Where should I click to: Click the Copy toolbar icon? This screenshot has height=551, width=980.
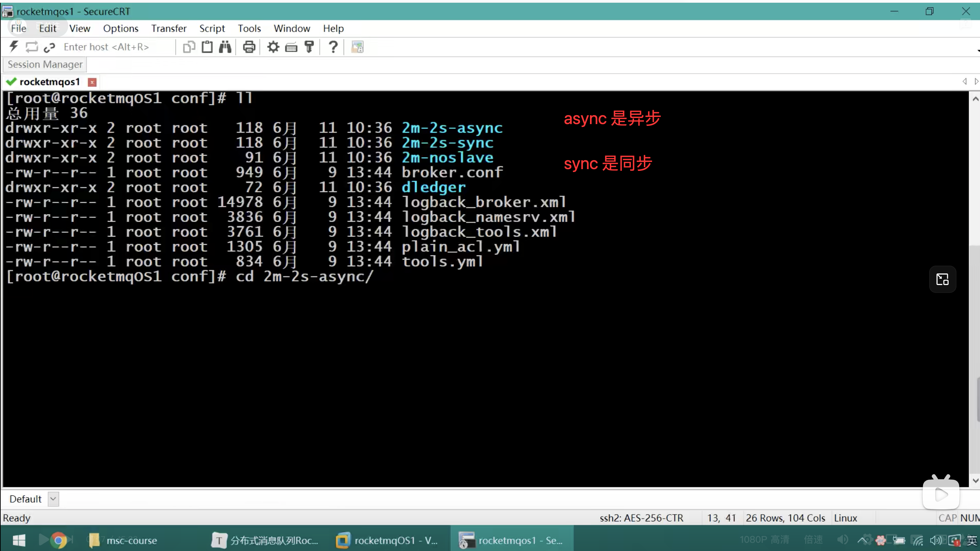pos(189,47)
